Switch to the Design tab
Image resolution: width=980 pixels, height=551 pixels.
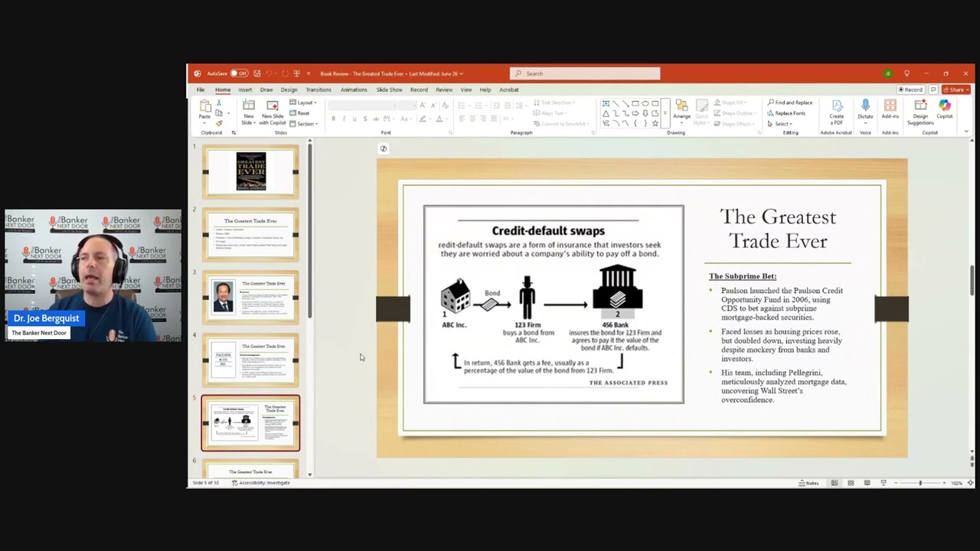pyautogui.click(x=289, y=90)
